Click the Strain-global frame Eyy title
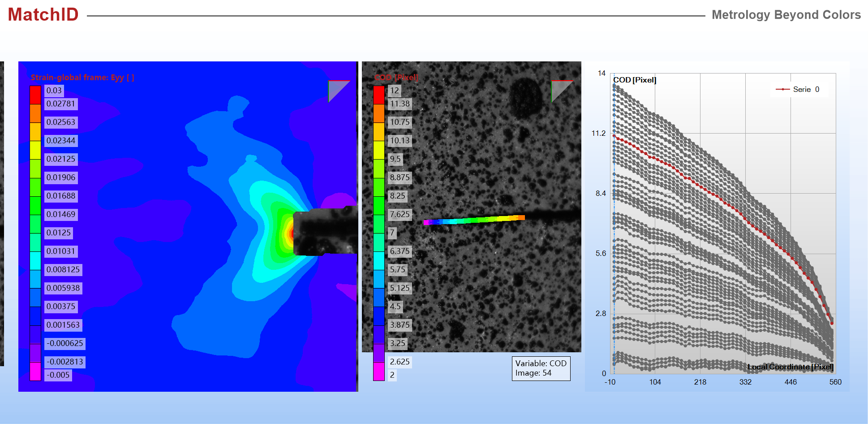 (82, 78)
